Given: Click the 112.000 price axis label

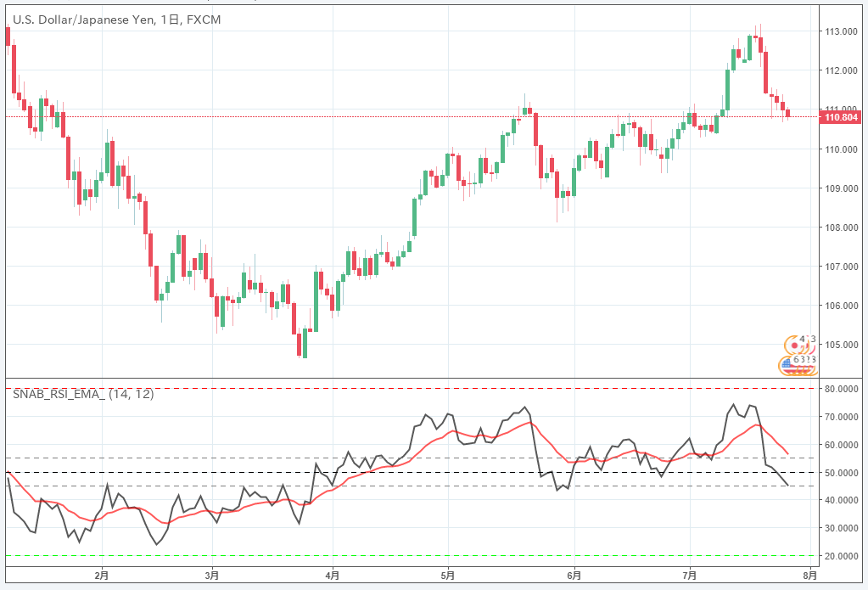Looking at the screenshot, I should tap(842, 71).
